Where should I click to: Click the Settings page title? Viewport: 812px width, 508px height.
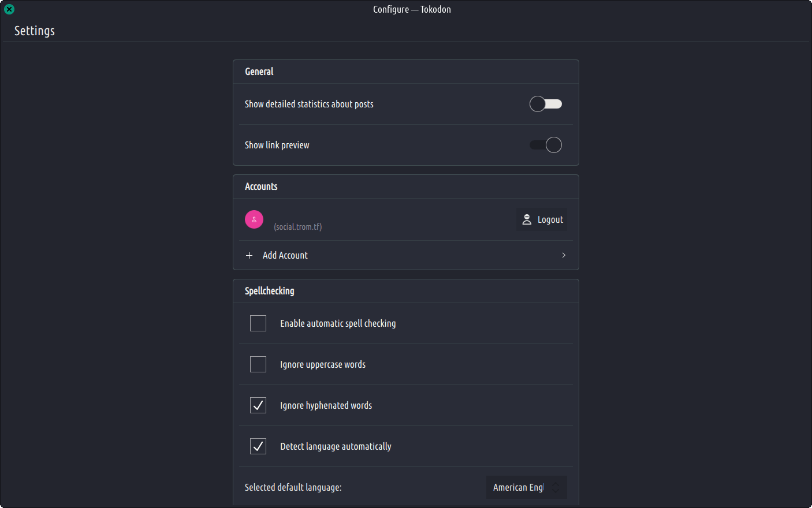coord(35,31)
